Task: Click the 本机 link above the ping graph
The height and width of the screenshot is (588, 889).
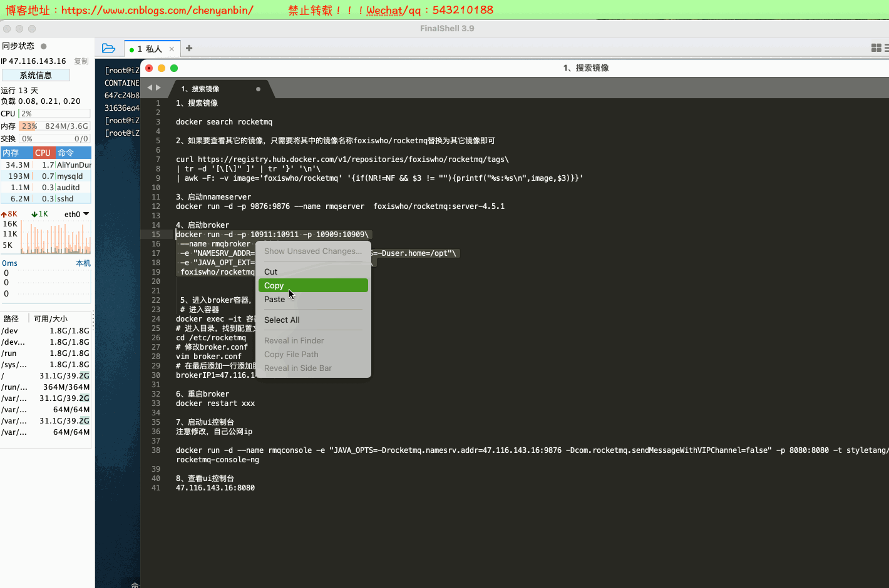Action: (x=83, y=263)
